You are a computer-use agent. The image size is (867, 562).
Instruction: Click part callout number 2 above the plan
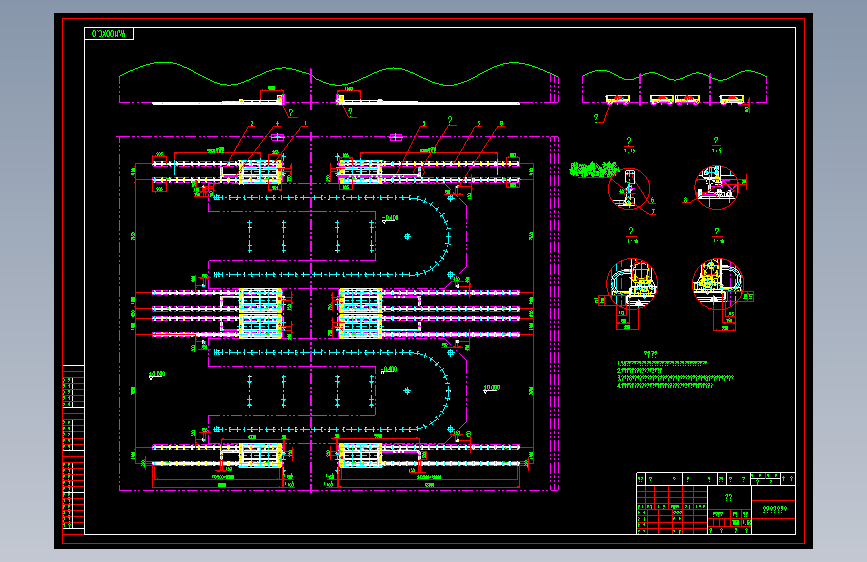[x=252, y=124]
